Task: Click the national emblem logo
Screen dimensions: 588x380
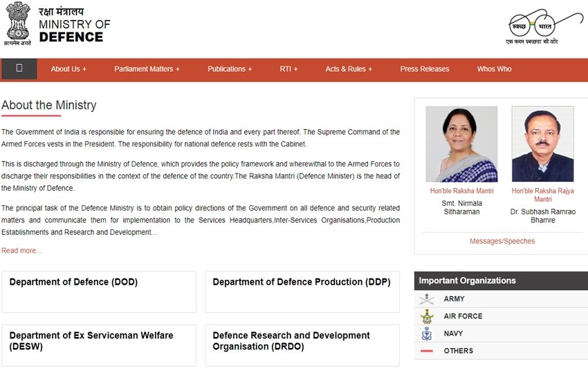Action: [x=17, y=24]
